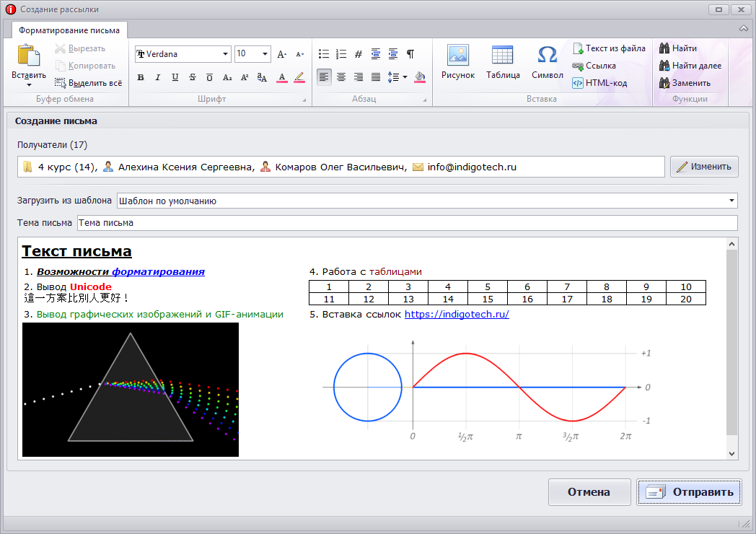
Task: Align text left
Action: (323, 77)
